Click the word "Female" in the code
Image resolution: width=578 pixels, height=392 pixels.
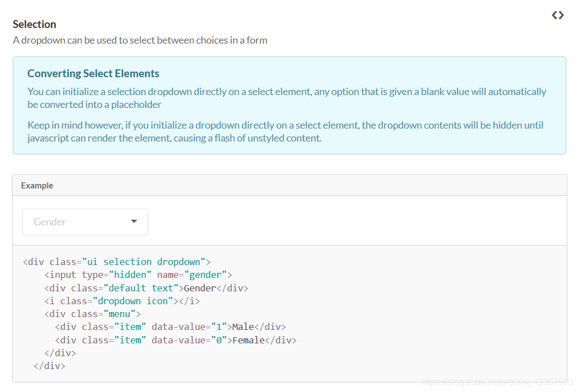point(248,340)
